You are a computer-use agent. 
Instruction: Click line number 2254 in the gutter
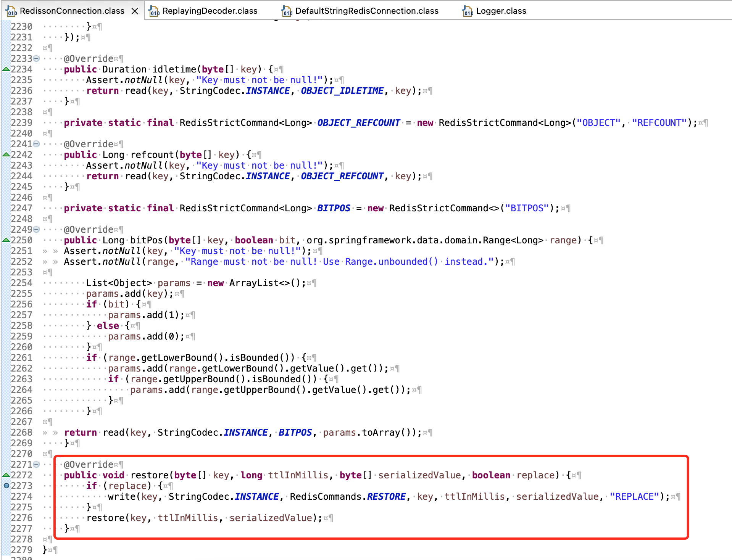[x=22, y=283]
